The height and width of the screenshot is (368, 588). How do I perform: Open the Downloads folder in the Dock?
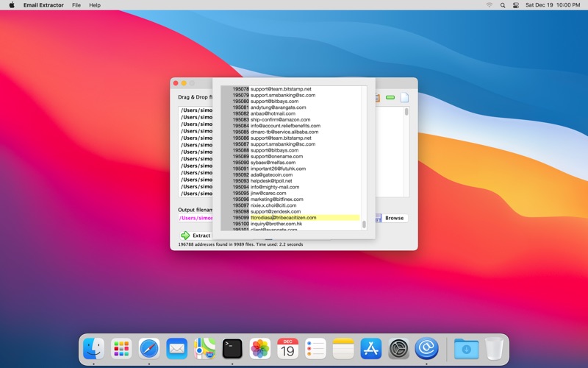pyautogui.click(x=466, y=348)
